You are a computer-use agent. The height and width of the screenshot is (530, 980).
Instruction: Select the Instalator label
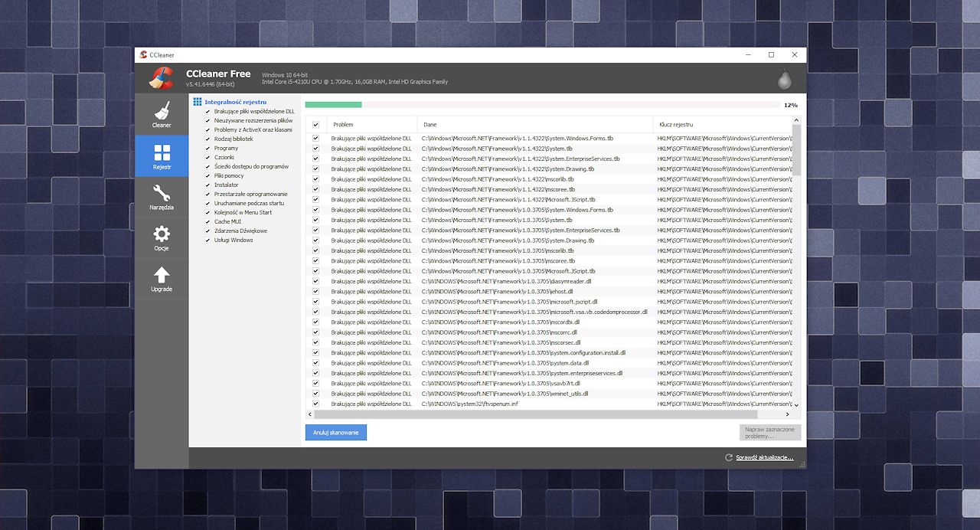[227, 185]
